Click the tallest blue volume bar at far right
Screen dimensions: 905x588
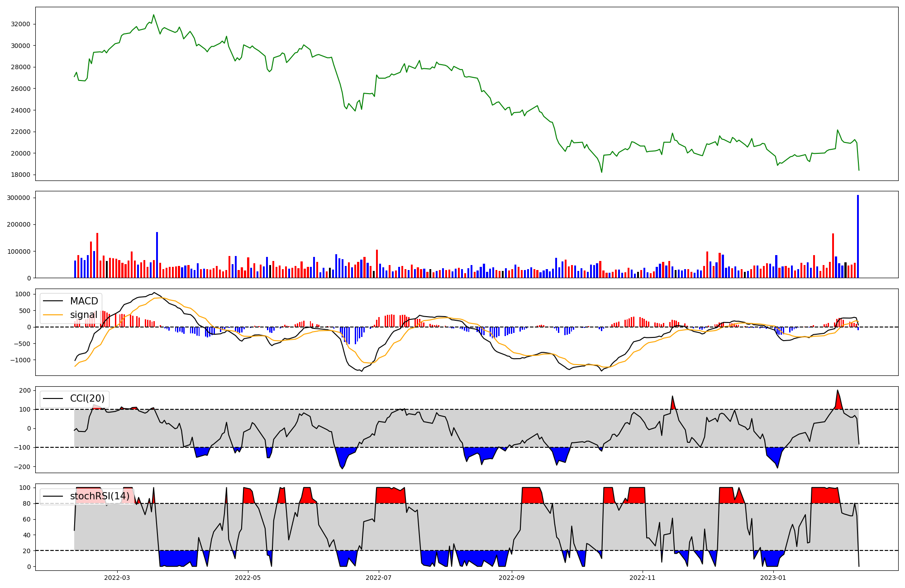pyautogui.click(x=857, y=235)
